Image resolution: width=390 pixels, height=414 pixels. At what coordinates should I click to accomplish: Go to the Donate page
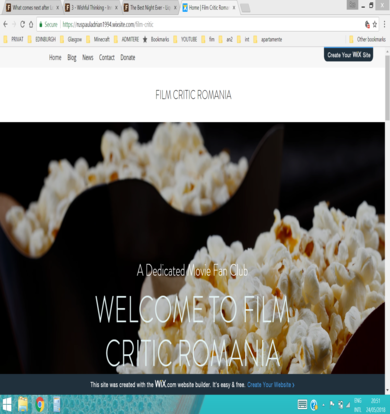tap(128, 57)
